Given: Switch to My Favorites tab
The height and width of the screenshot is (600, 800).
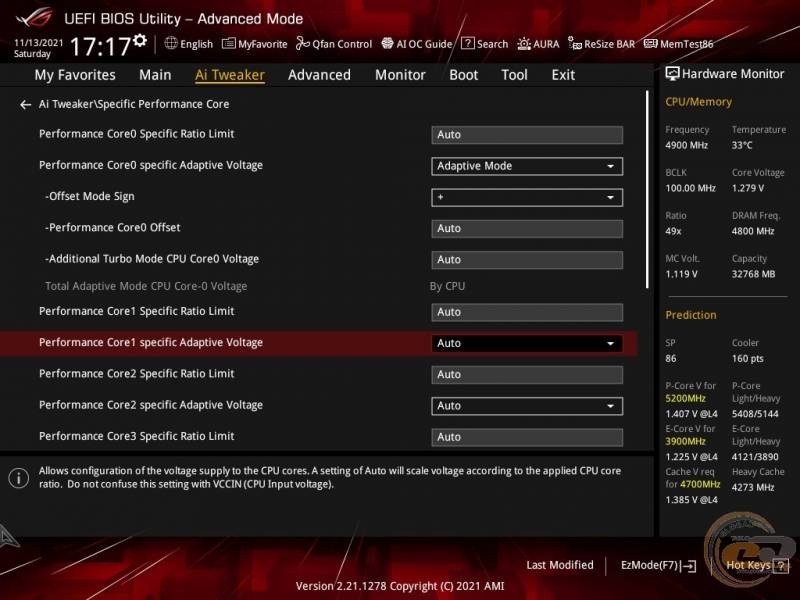Looking at the screenshot, I should [x=75, y=75].
